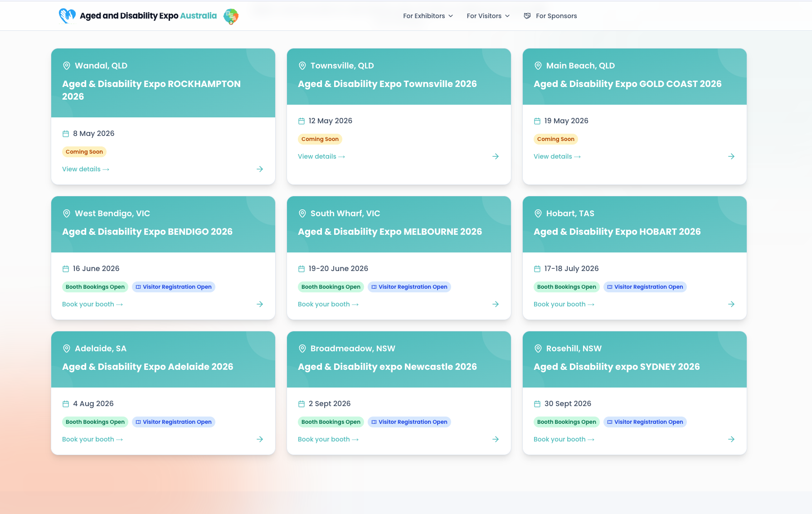Click Coming Soon badge on Rockhampton card
The image size is (812, 514).
(84, 152)
